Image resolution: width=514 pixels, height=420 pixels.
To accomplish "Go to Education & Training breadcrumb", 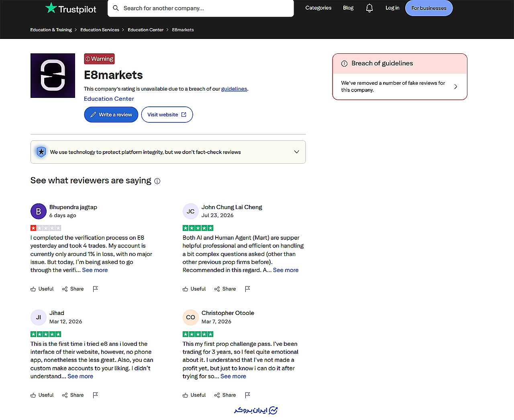I will pyautogui.click(x=51, y=30).
